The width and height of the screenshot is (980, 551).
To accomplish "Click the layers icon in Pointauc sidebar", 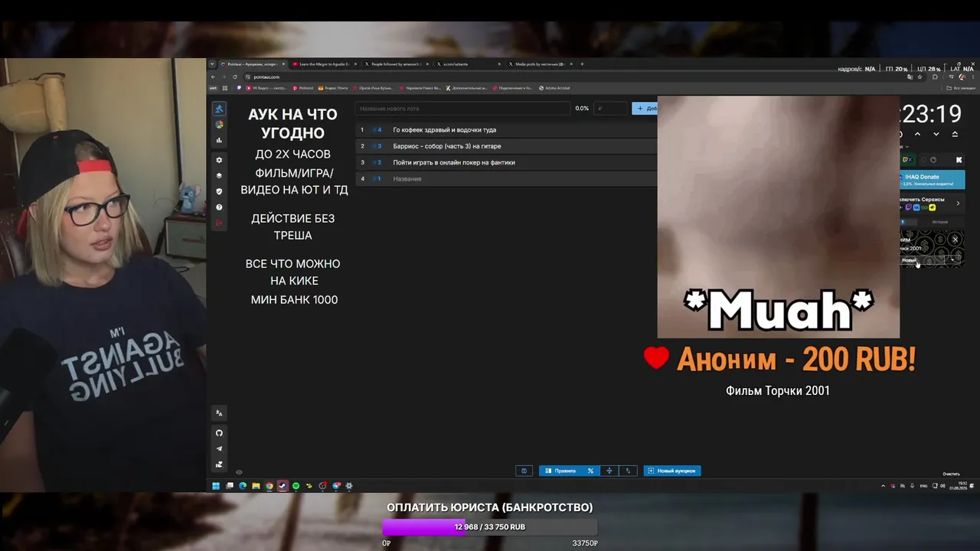I will tap(219, 175).
